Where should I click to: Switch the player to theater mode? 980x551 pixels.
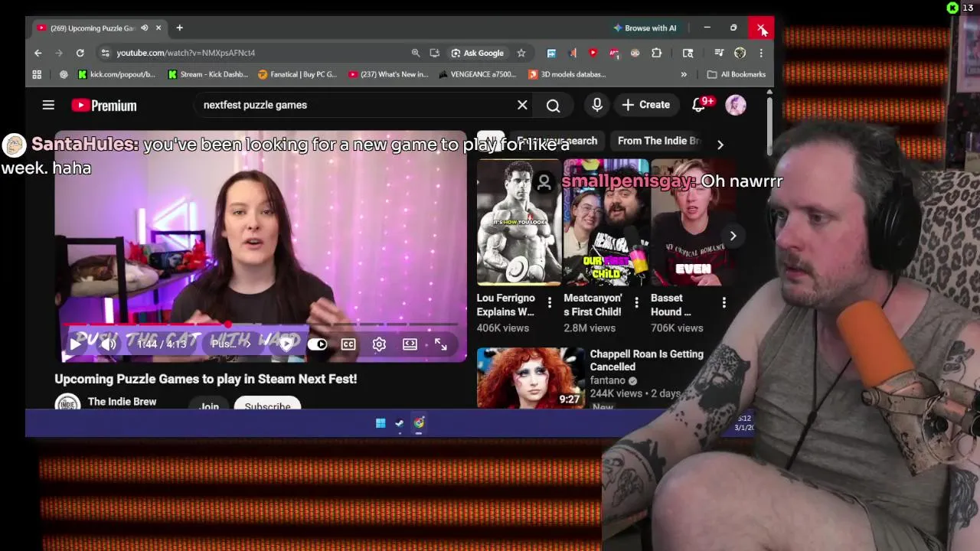tap(410, 344)
